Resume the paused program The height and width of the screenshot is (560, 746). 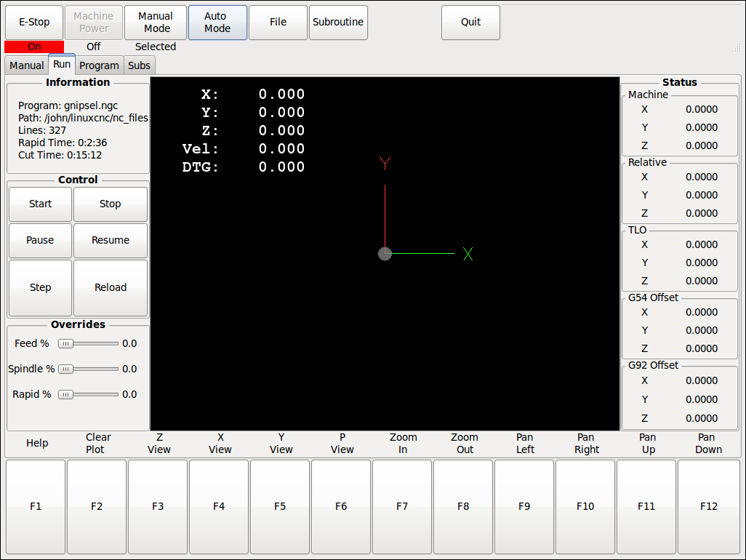111,240
